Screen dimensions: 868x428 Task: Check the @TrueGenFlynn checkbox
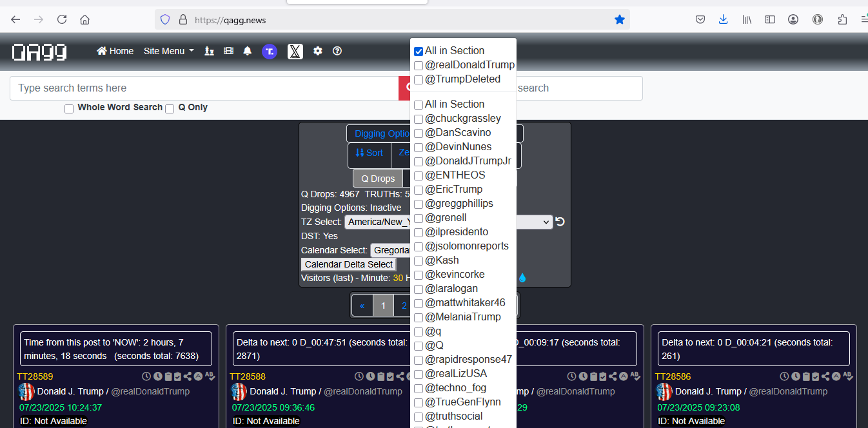point(419,403)
